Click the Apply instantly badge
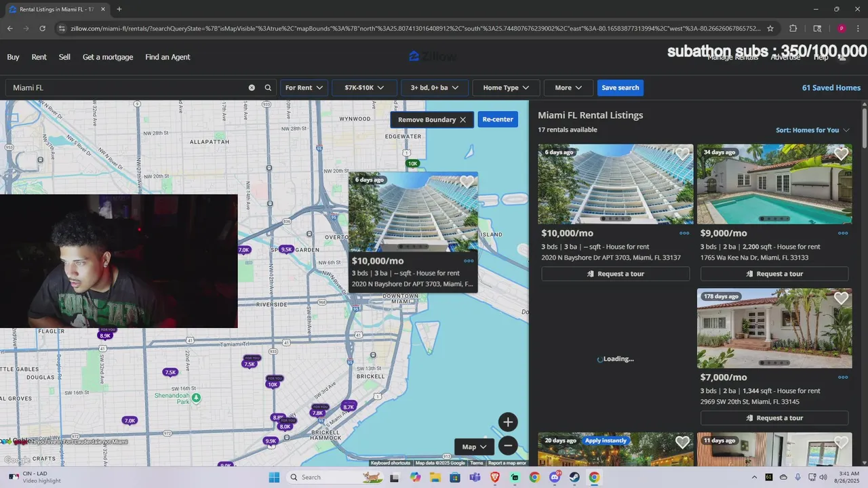868x488 pixels. pyautogui.click(x=606, y=441)
